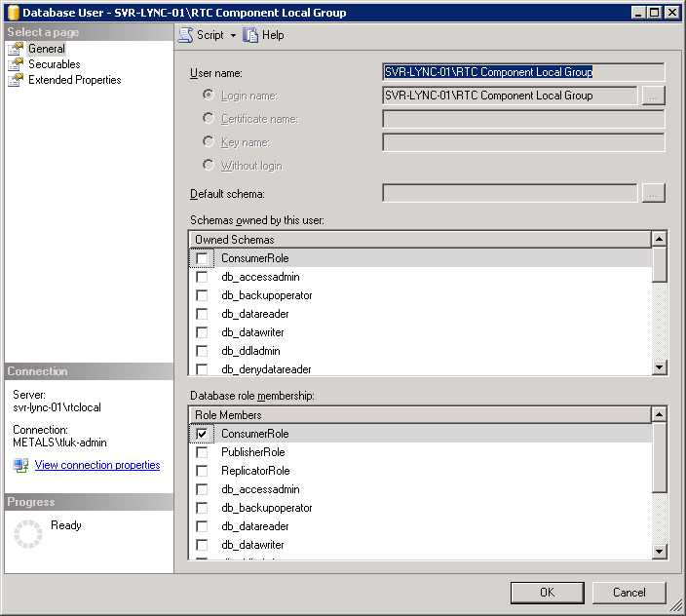Screen dimensions: 686x616
Task: Click the database icon in title bar
Action: tap(14, 13)
